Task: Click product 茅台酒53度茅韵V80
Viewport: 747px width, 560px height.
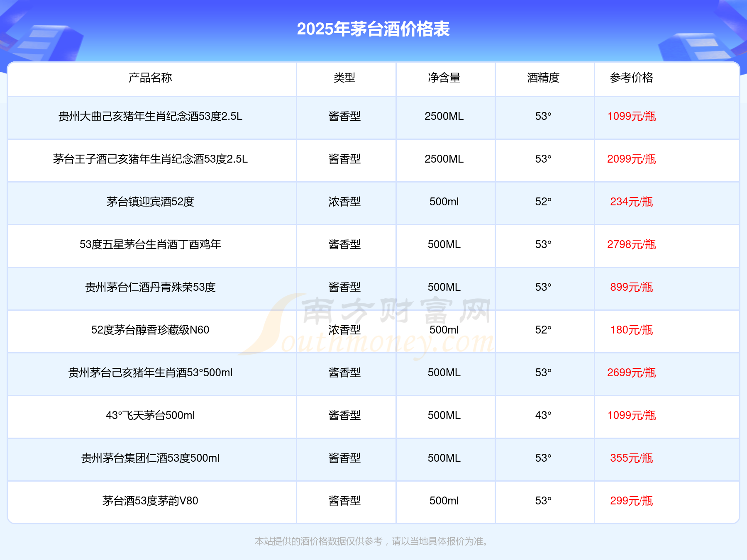Action: [x=150, y=501]
